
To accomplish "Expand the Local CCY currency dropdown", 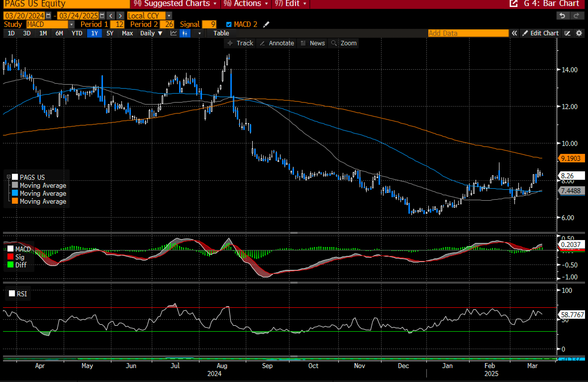I will click(x=169, y=16).
